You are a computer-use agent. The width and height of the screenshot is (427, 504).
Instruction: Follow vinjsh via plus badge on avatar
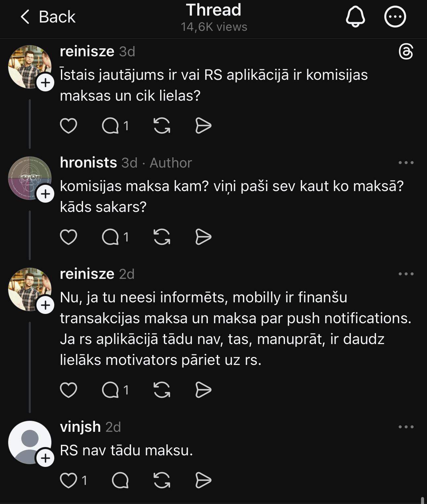45,458
